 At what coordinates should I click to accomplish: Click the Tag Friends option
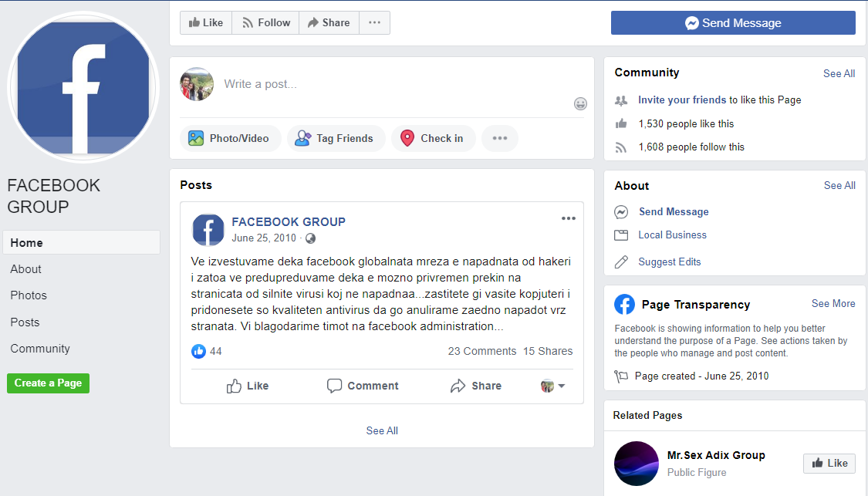click(x=336, y=138)
